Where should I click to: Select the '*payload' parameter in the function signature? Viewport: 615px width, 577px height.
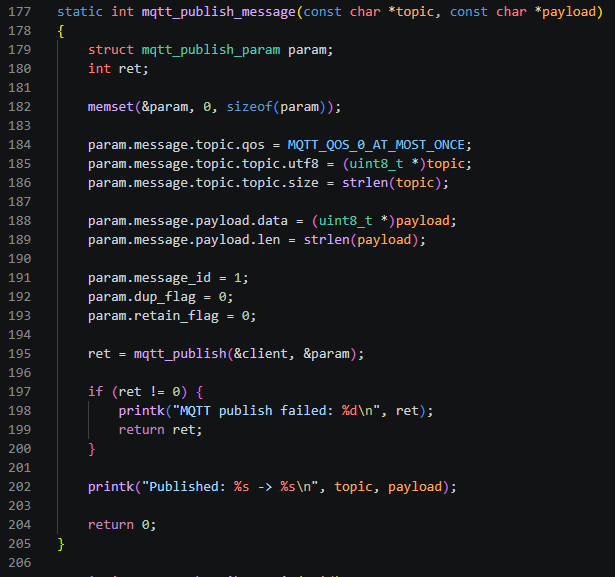coord(565,12)
